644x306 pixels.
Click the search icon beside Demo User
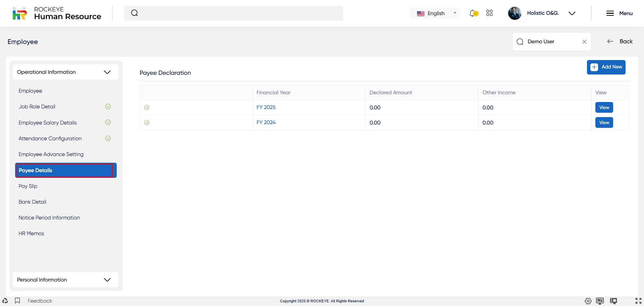520,42
